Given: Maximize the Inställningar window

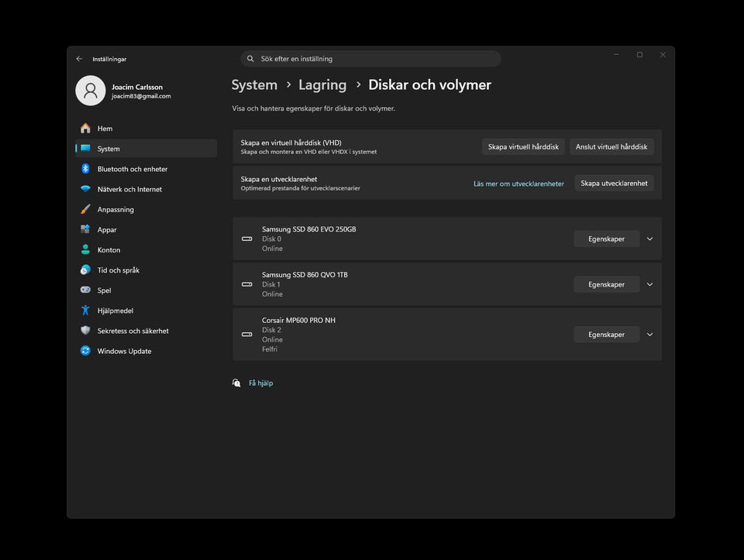Looking at the screenshot, I should point(639,55).
